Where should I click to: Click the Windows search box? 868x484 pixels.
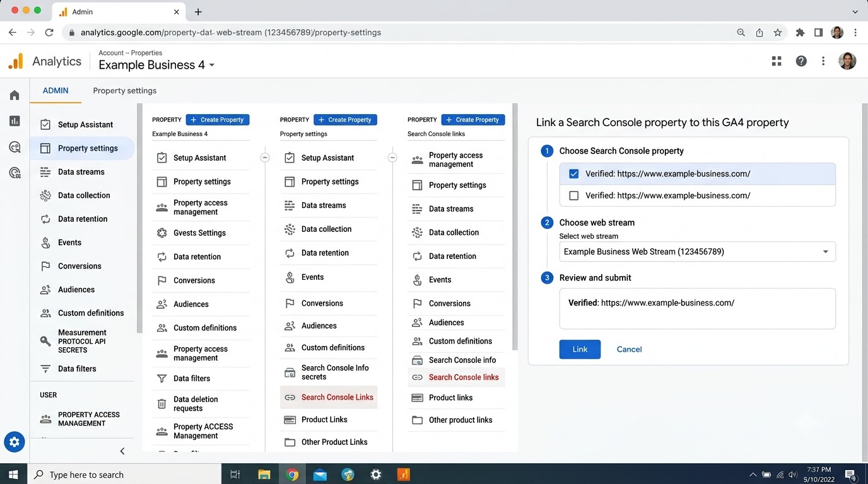tap(124, 475)
